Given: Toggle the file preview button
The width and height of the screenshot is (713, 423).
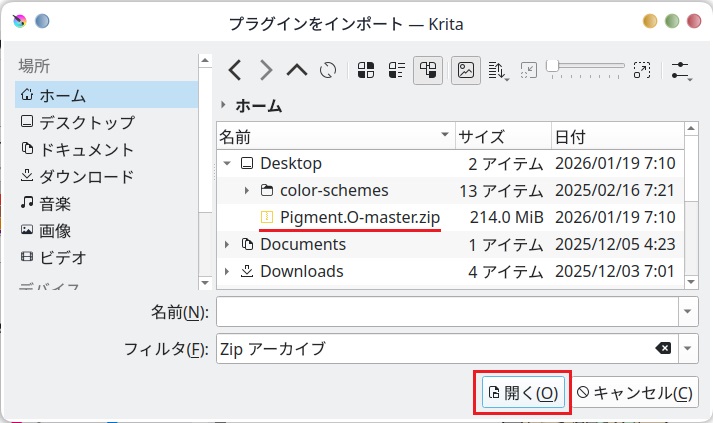Looking at the screenshot, I should [x=464, y=70].
